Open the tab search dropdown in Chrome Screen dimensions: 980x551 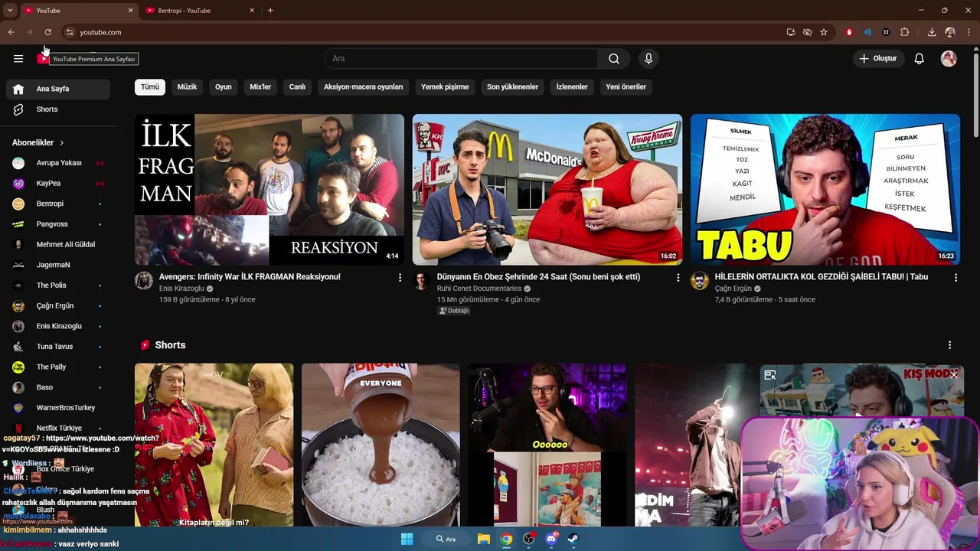(x=10, y=10)
